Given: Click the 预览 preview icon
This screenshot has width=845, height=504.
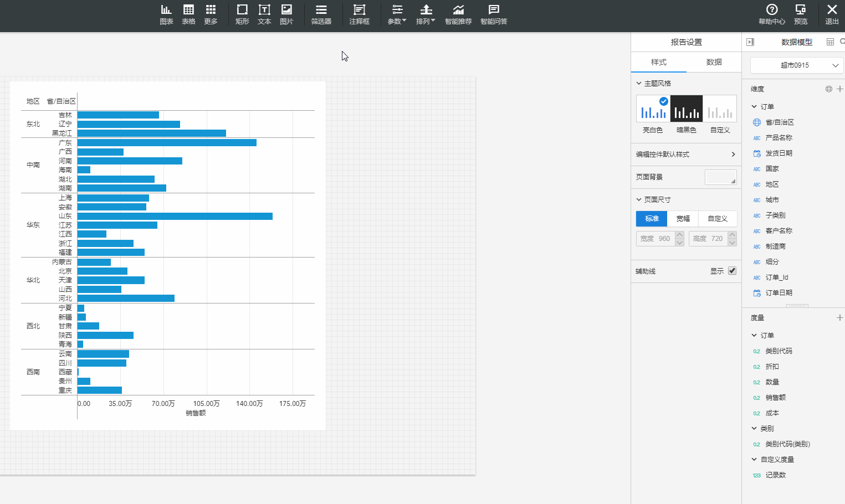Looking at the screenshot, I should pos(801,14).
